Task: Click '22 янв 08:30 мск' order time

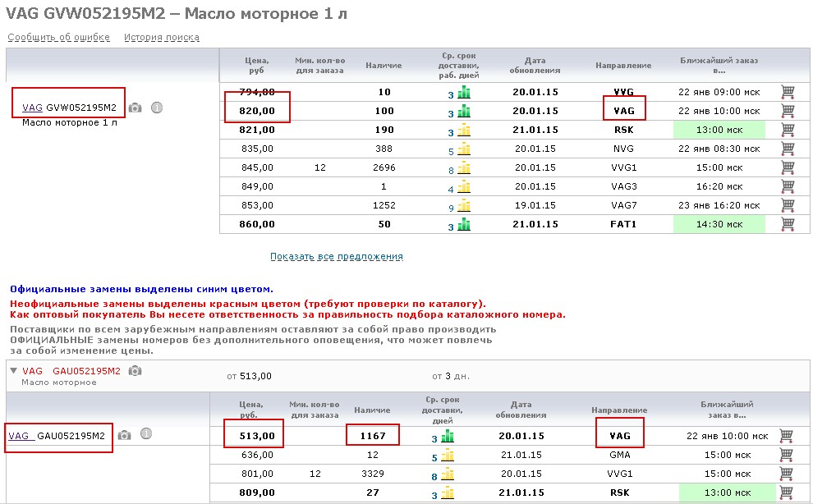Action: tap(719, 149)
